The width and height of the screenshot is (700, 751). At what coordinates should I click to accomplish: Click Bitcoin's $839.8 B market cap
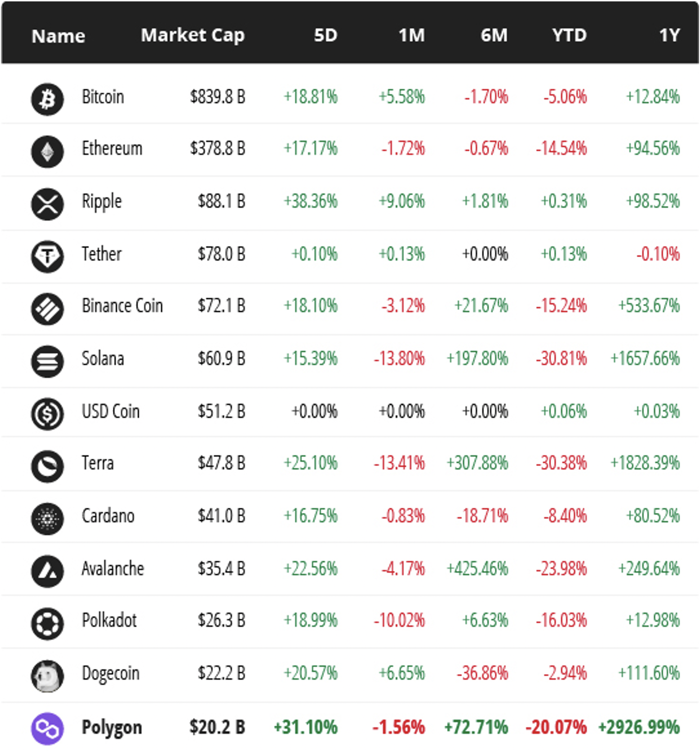click(x=217, y=97)
